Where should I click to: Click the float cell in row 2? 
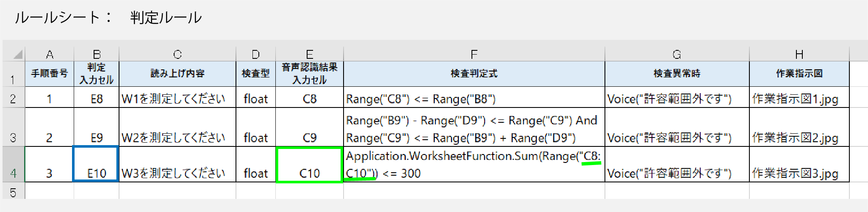(x=255, y=97)
